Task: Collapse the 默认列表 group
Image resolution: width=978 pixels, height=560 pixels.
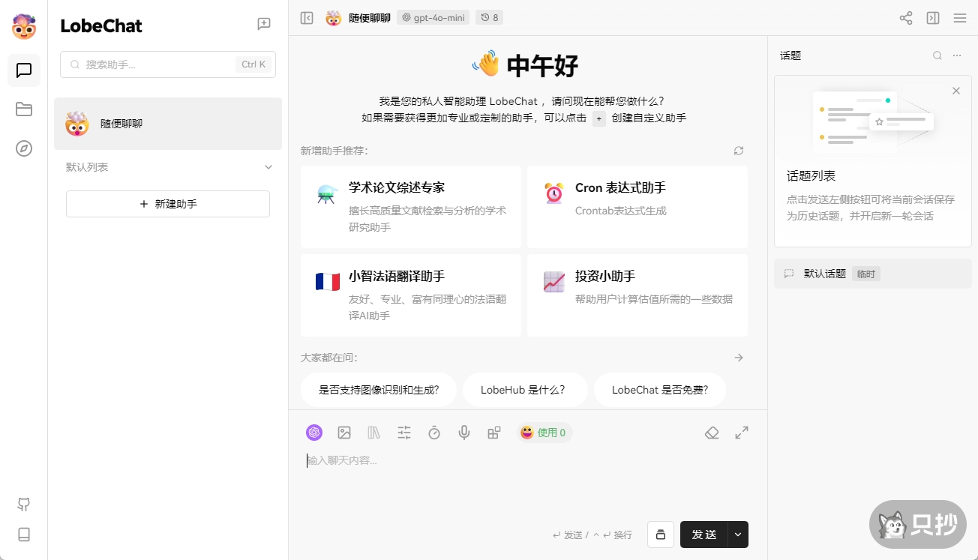Action: click(x=268, y=166)
